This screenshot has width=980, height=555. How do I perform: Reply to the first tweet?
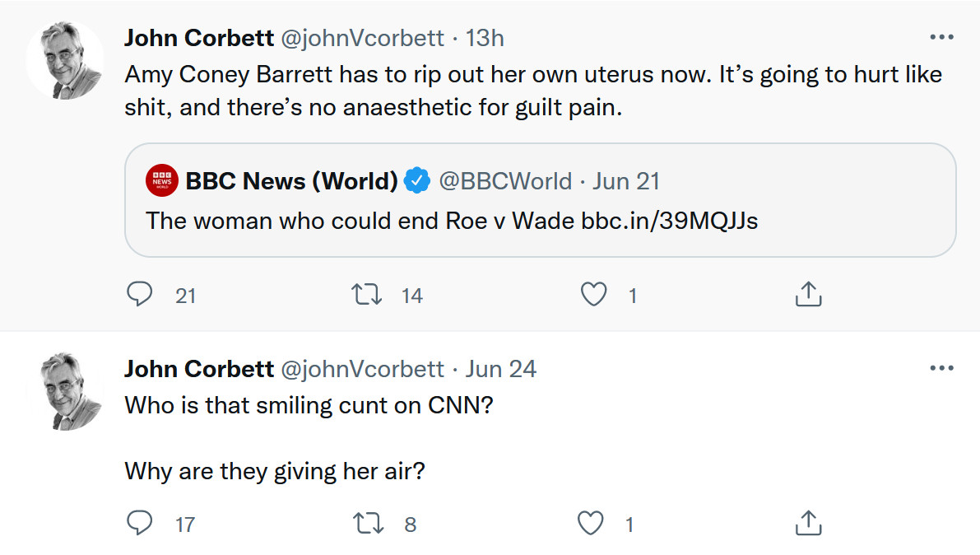pyautogui.click(x=140, y=294)
